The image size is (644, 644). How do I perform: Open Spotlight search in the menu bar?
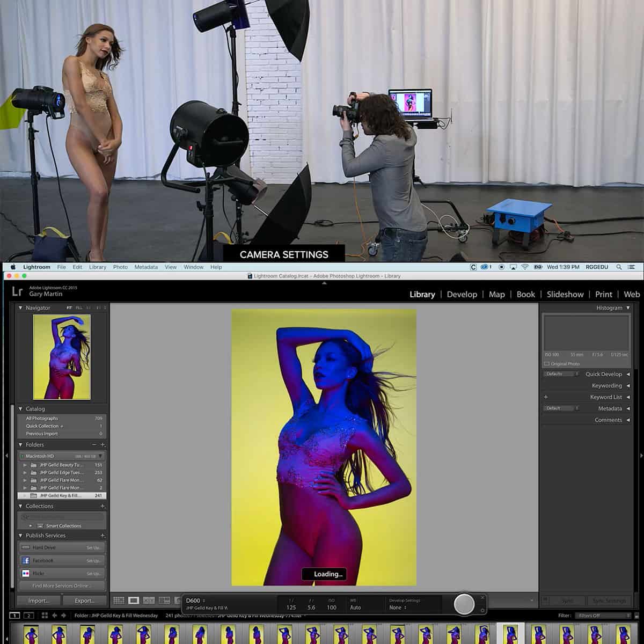619,267
